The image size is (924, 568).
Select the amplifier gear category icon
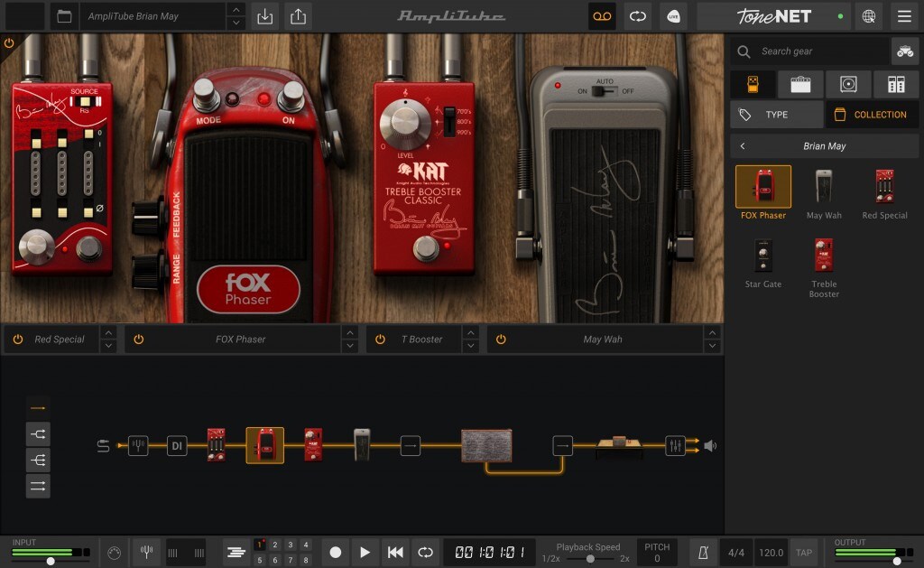pos(800,84)
